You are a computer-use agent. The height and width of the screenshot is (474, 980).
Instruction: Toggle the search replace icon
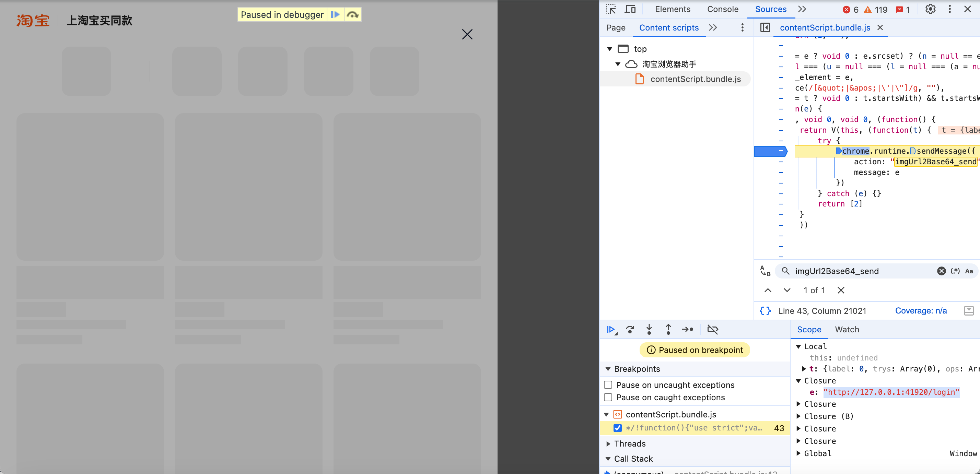click(765, 271)
